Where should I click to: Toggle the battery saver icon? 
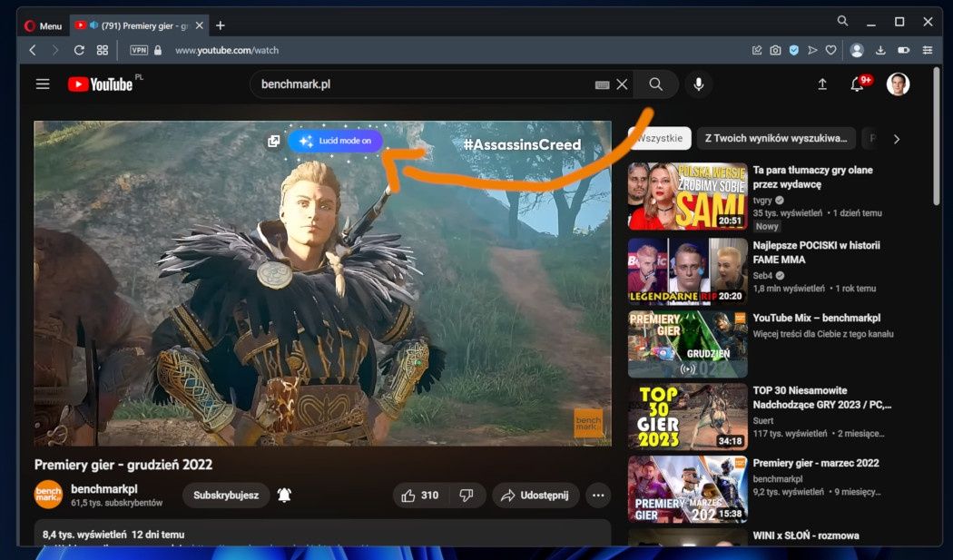(x=904, y=51)
